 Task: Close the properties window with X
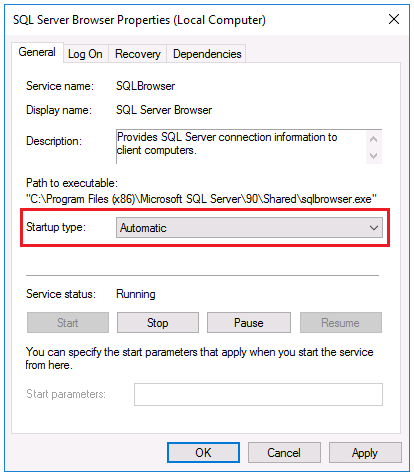[394, 19]
